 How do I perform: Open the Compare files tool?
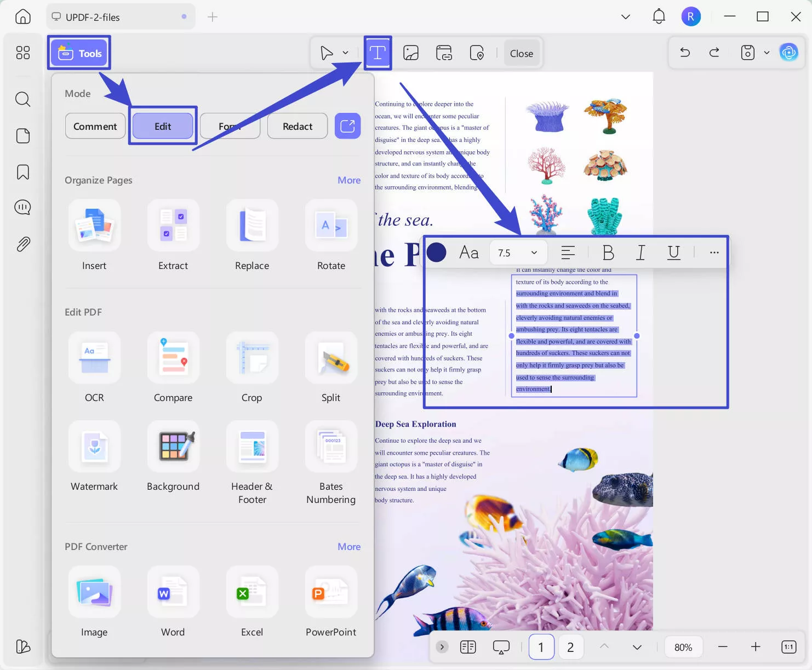(173, 368)
